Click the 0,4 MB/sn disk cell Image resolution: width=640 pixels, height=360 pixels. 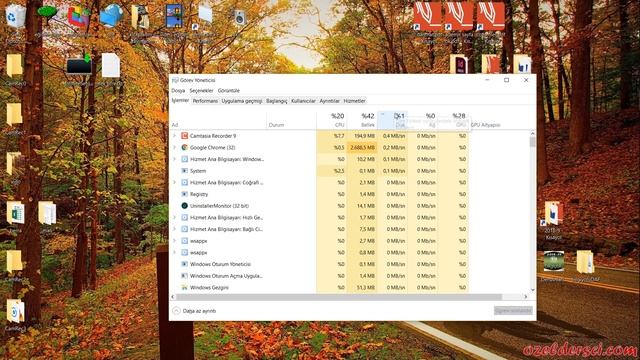(x=393, y=136)
